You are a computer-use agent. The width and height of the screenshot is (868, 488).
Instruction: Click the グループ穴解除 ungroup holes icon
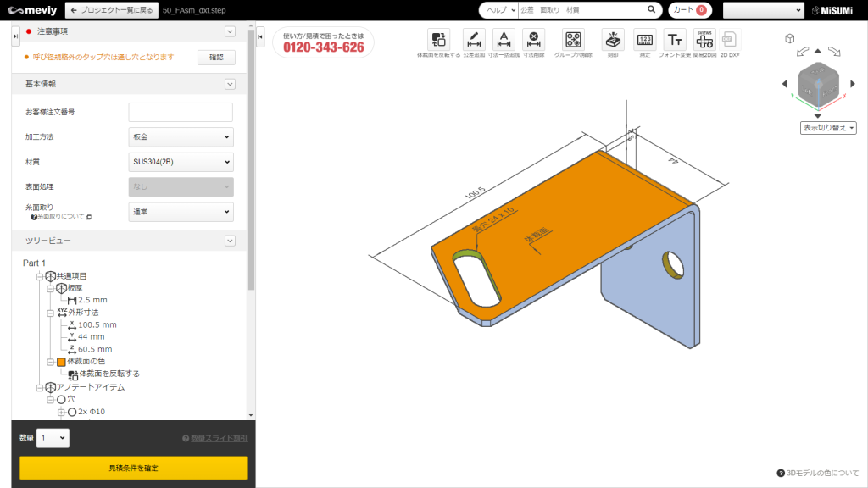tap(573, 40)
